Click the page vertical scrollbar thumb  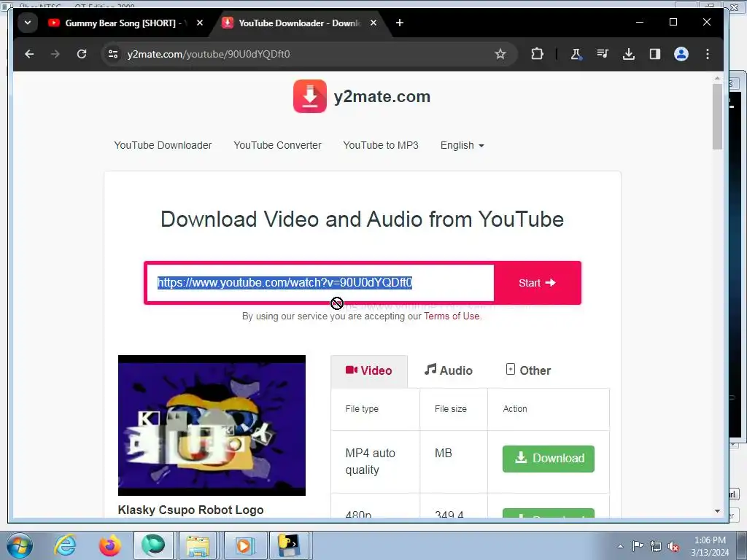(718, 117)
